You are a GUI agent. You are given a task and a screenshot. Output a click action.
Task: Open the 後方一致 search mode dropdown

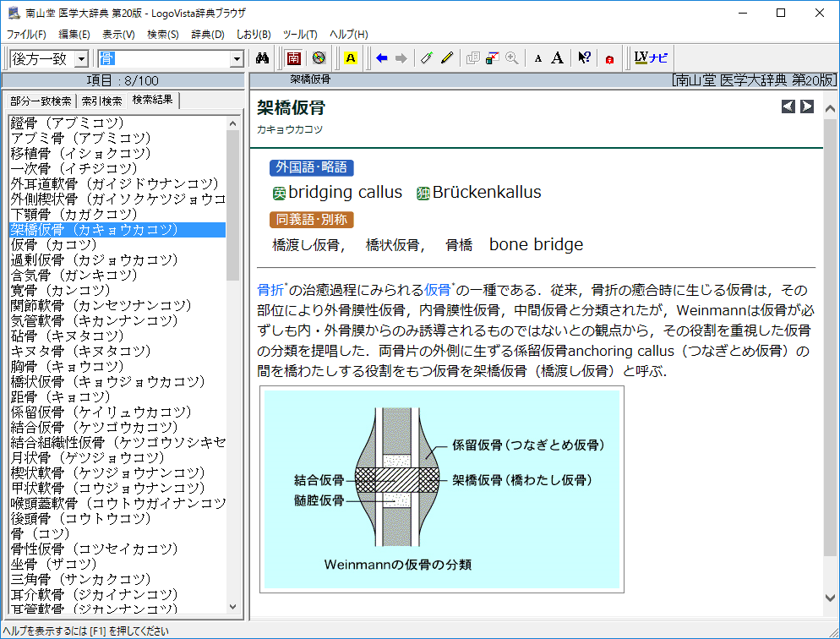(x=81, y=58)
